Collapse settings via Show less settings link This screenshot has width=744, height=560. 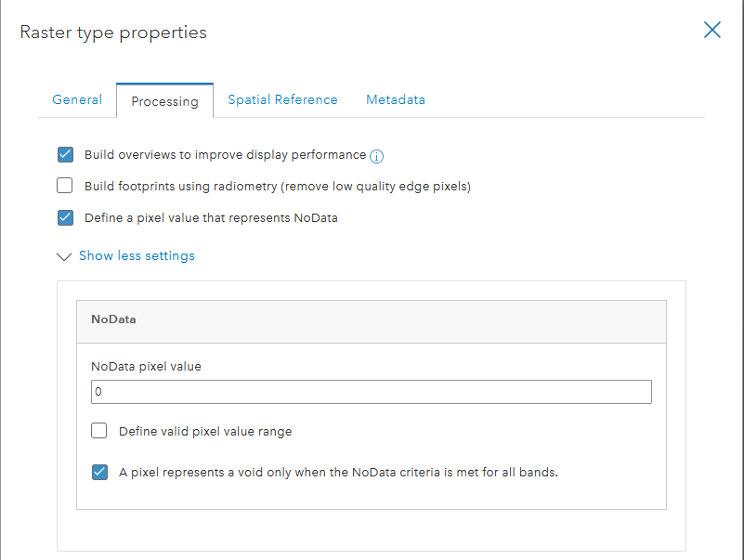137,255
